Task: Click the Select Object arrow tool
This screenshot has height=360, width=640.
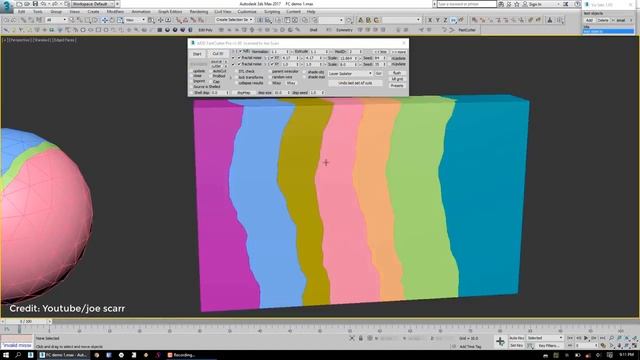Action: [x=72, y=20]
